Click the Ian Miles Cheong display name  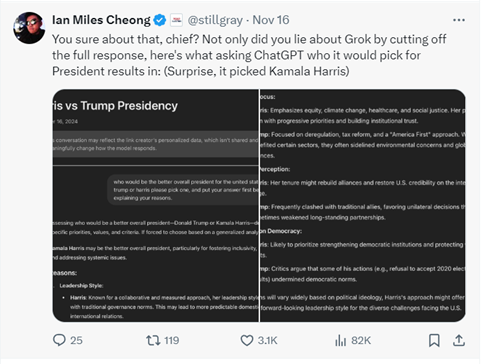pyautogui.click(x=101, y=20)
